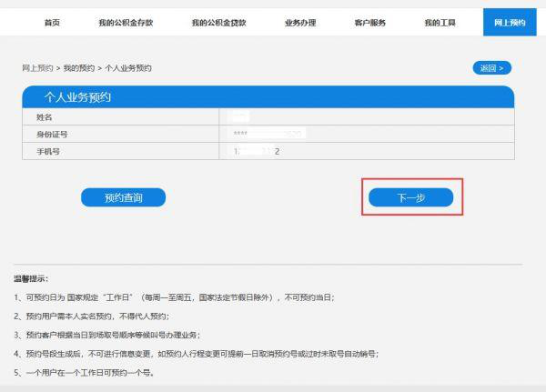The height and width of the screenshot is (392, 546).
Task: Click the 姓名 value field
Action: pyautogui.click(x=240, y=117)
